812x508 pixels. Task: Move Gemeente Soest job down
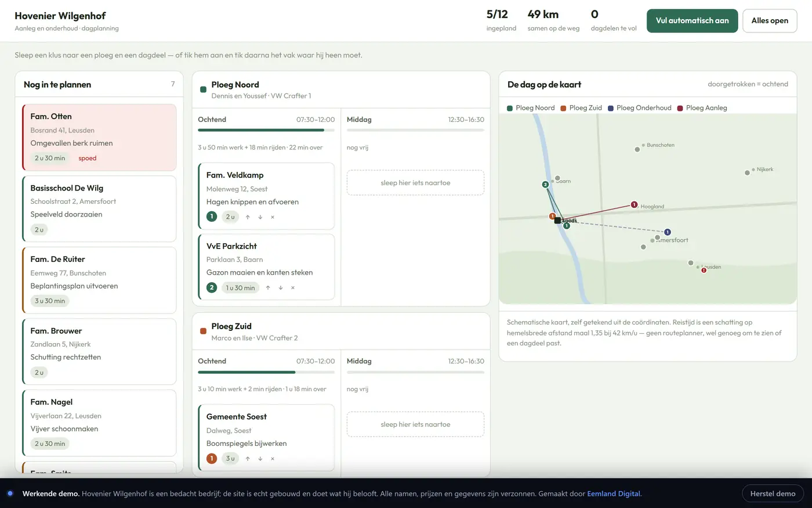click(x=260, y=459)
